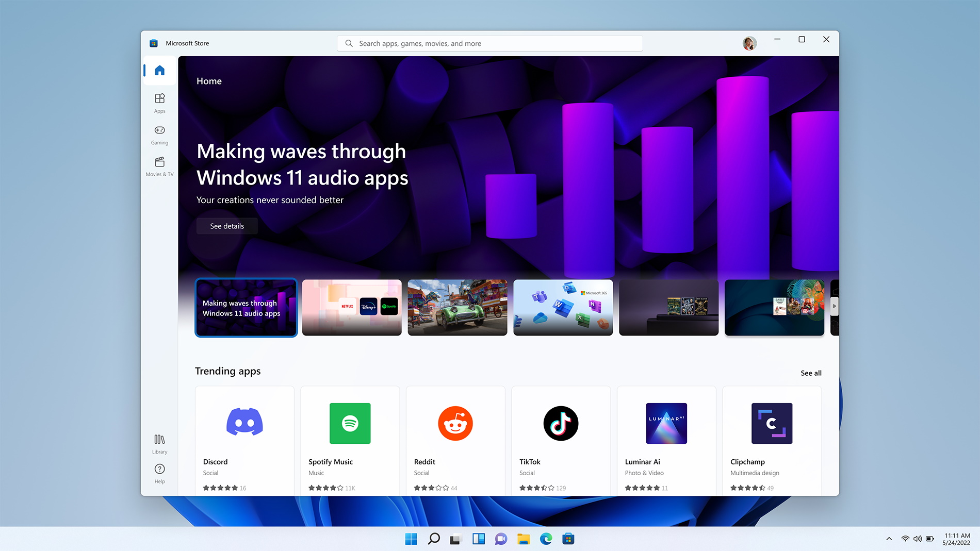Expand carousel with right arrow button
Image resolution: width=980 pixels, height=551 pixels.
[x=834, y=306]
